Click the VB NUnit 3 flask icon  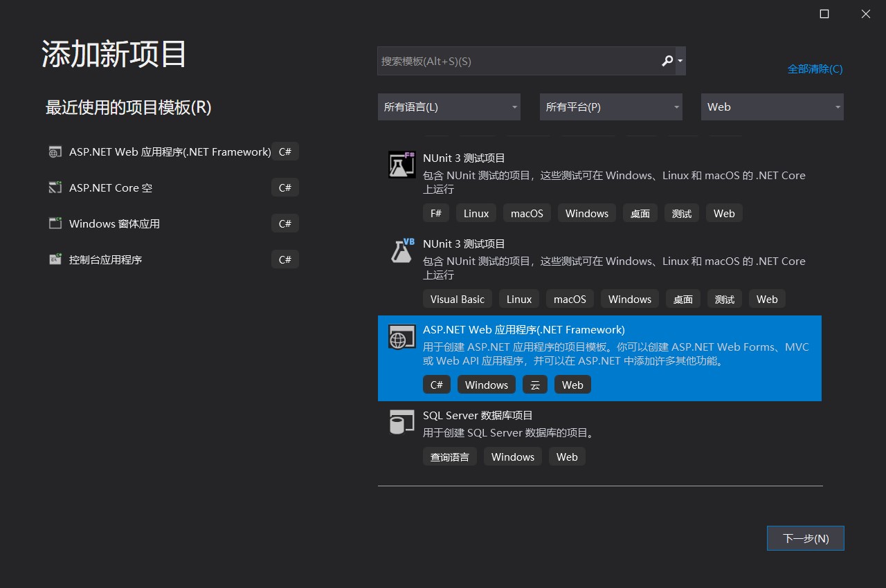(x=401, y=250)
